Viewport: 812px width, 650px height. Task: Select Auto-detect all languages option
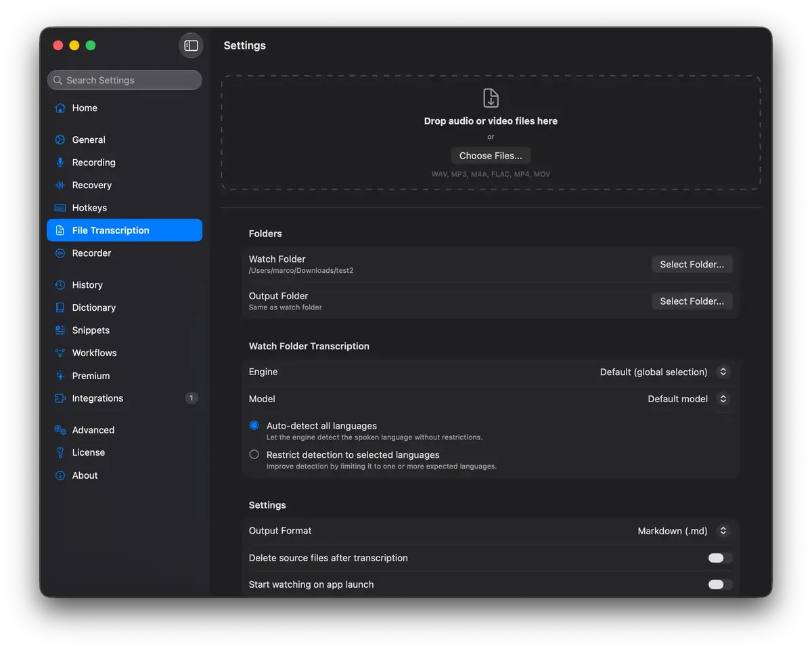coord(254,426)
